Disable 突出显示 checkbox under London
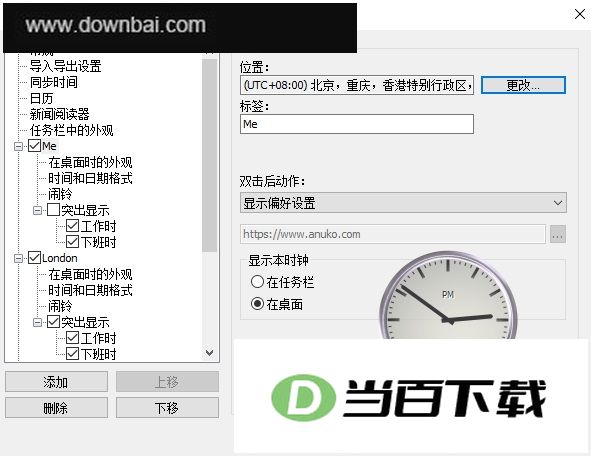This screenshot has height=456, width=591. click(53, 322)
